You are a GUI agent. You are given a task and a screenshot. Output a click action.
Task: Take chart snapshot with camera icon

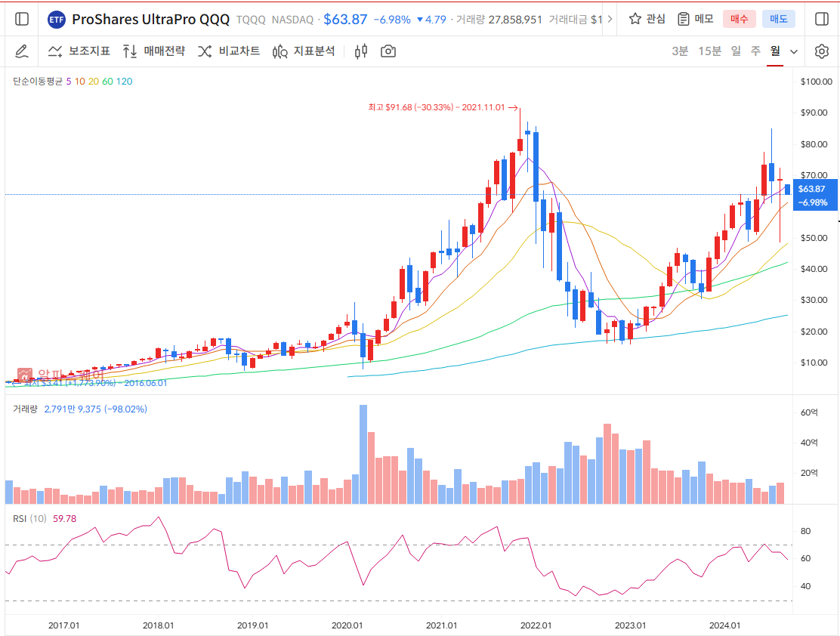tap(388, 51)
